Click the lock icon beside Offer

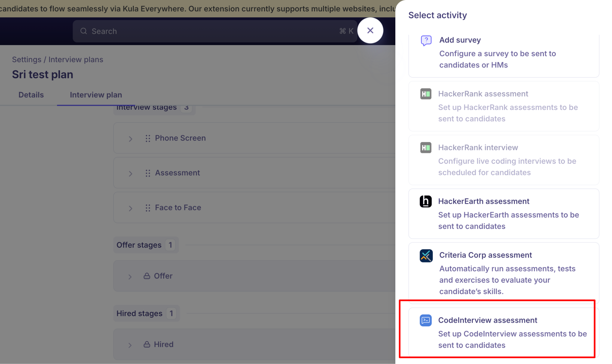click(147, 276)
